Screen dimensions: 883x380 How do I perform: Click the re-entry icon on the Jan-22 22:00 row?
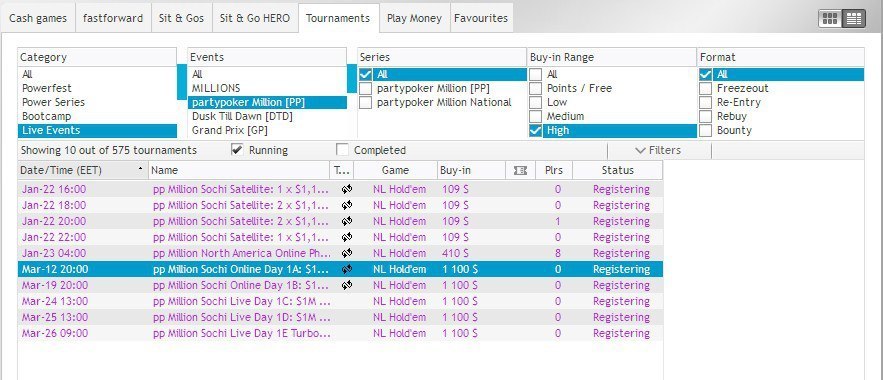pos(346,238)
